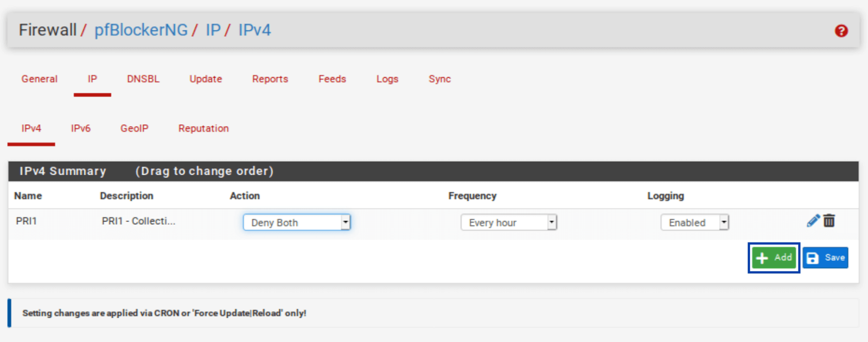
Task: Click the Frequency column header
Action: 472,195
